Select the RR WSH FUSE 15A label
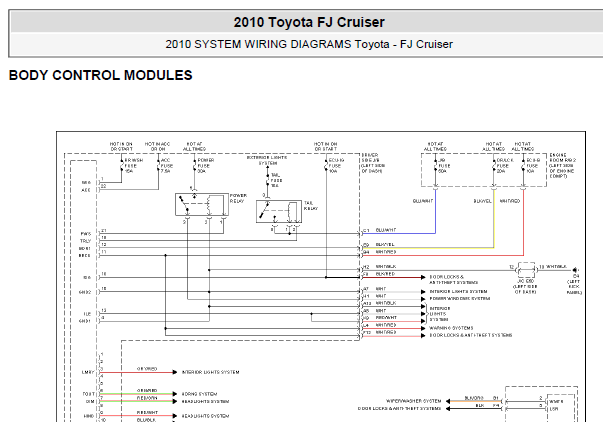This screenshot has width=603, height=422. pyautogui.click(x=133, y=165)
